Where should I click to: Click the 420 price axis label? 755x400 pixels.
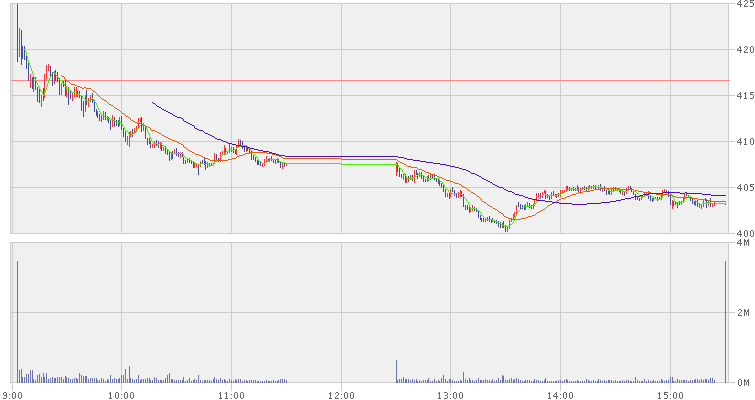tap(742, 49)
